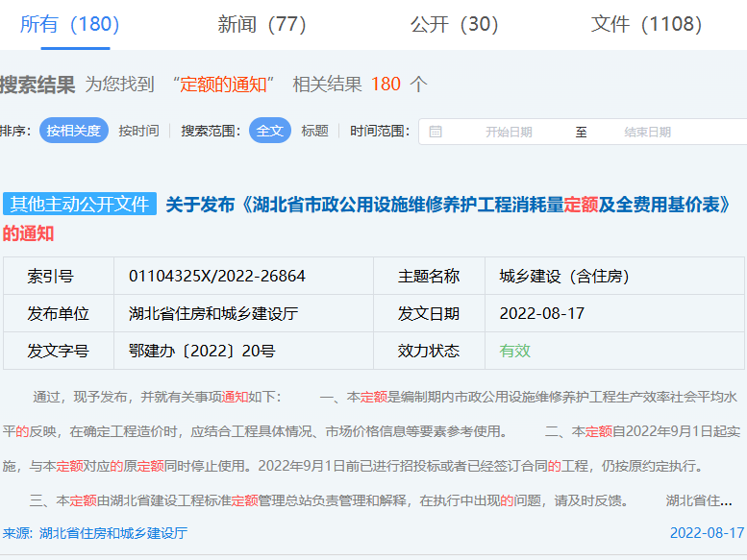Select the 公开 (30) tab

click(454, 24)
